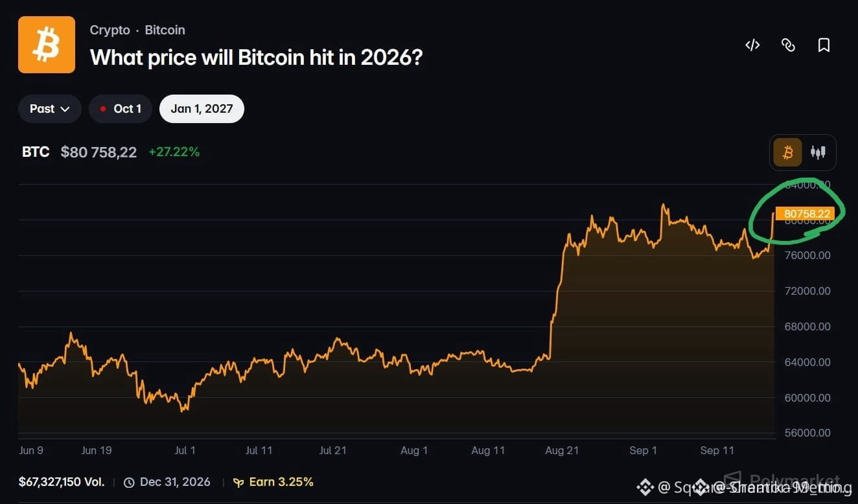
Task: Click the $67,327,150 Vol. text
Action: tap(62, 482)
